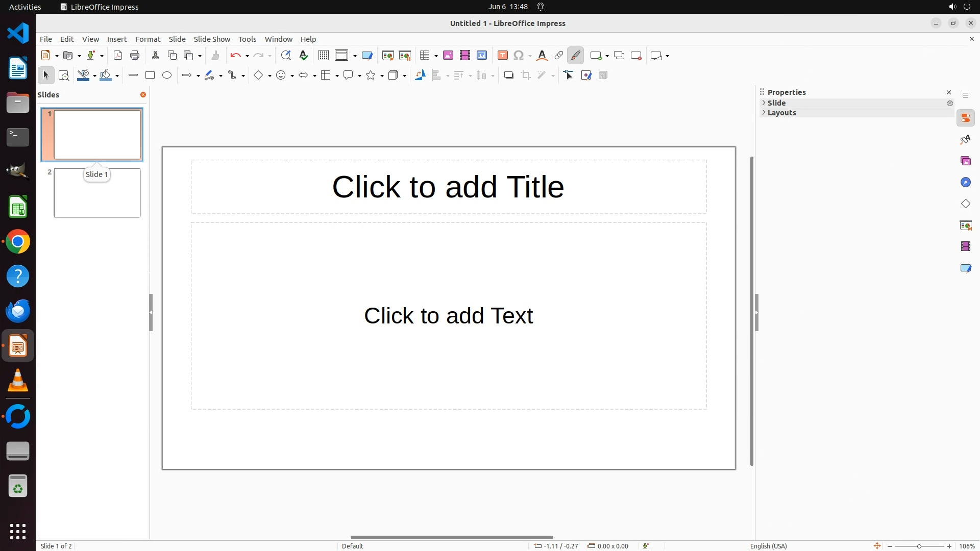Screen dimensions: 980x551
Task: Expand the Slide section in Properties
Action: pos(776,103)
